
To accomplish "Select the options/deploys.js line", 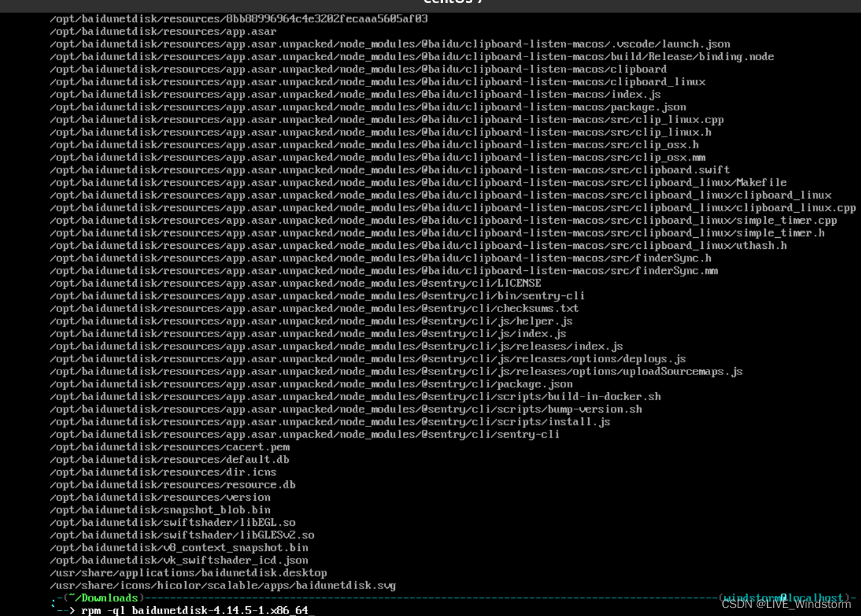I will tap(368, 359).
